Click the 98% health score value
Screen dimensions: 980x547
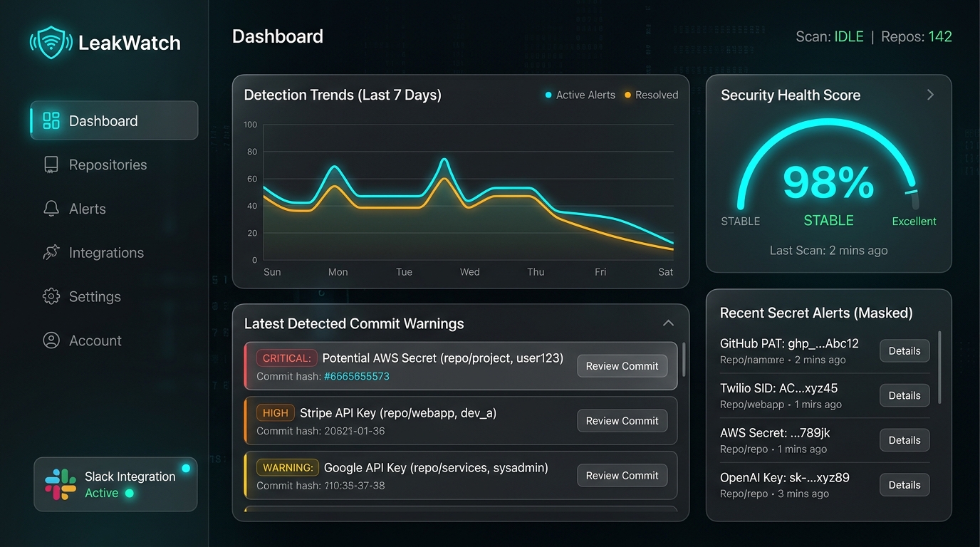[828, 182]
